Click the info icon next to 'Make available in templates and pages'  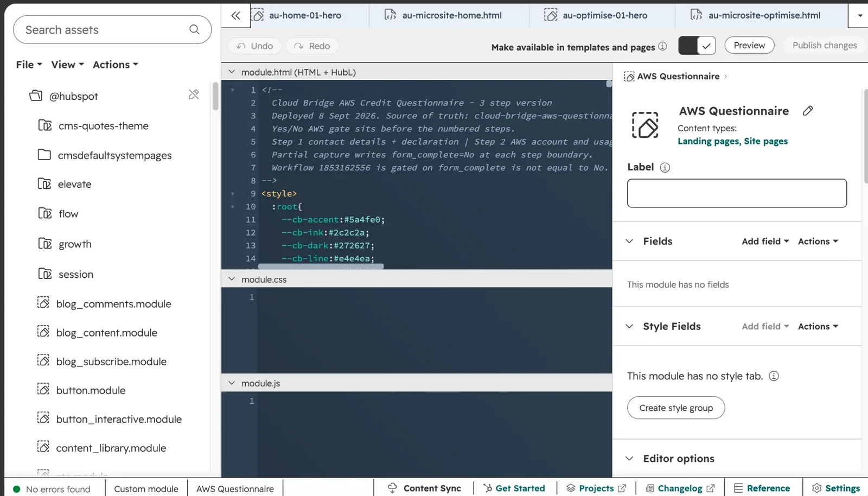pos(662,47)
